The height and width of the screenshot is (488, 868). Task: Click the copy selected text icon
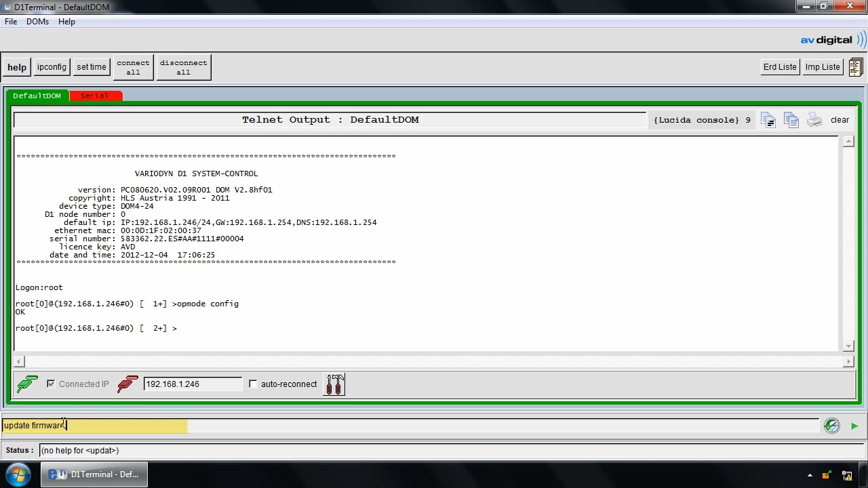768,120
